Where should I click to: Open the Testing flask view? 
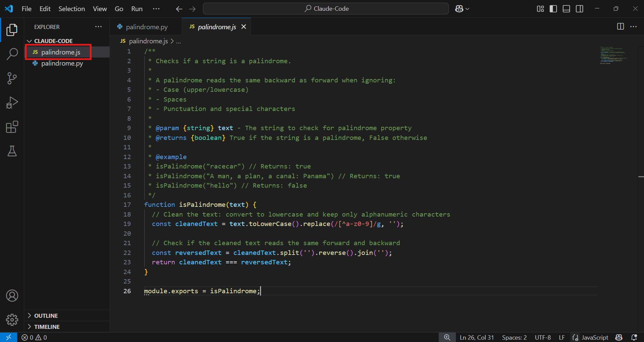coord(12,151)
